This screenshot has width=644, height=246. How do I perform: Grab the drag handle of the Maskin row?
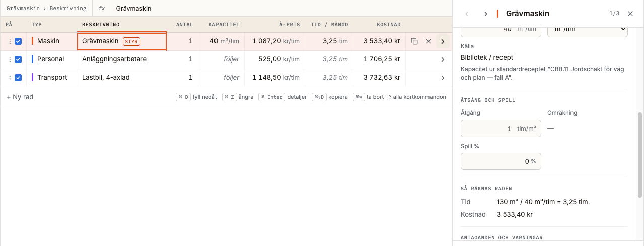[9, 41]
